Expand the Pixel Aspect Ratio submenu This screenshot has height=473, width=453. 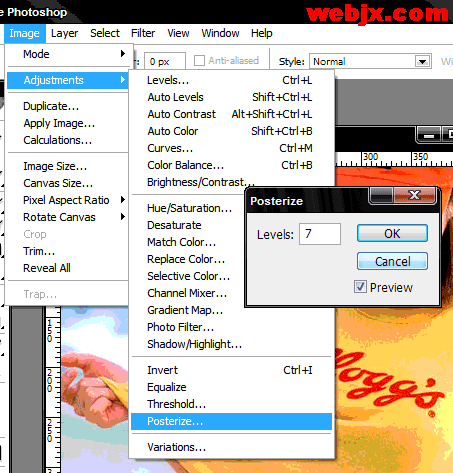pos(123,200)
